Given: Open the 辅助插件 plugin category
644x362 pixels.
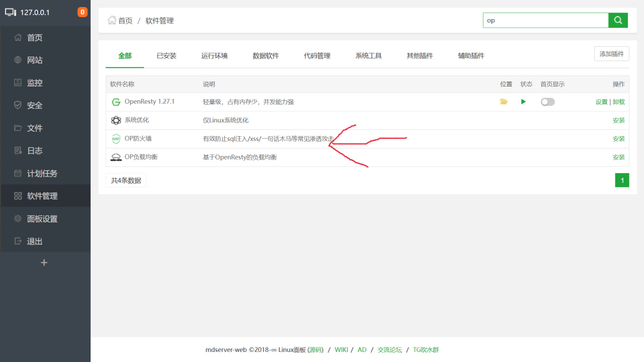Looking at the screenshot, I should point(470,55).
